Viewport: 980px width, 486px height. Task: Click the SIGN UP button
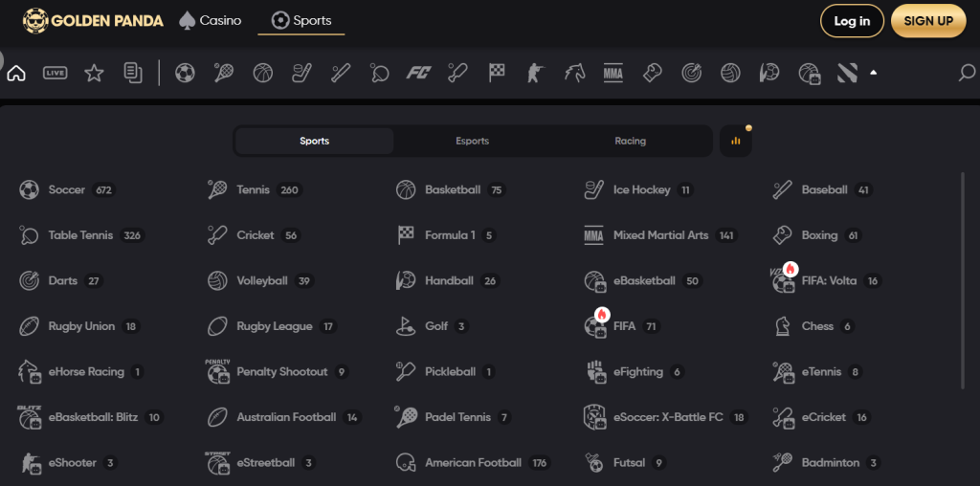(x=928, y=21)
